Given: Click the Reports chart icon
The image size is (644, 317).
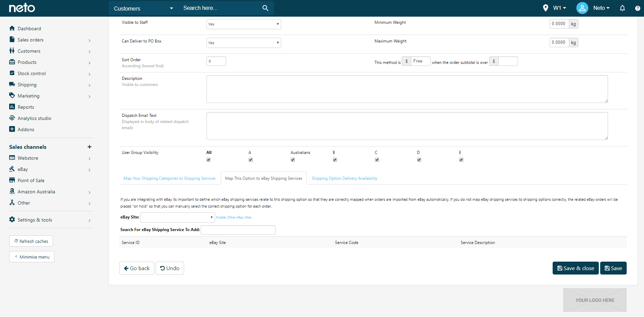Looking at the screenshot, I should click(12, 107).
